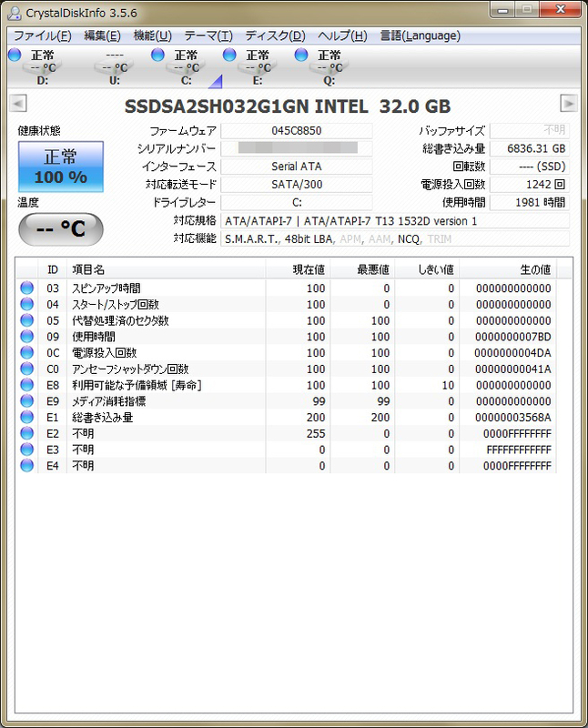Click the ATA/ATAPI-7 standard field
588x728 pixels.
(395, 220)
